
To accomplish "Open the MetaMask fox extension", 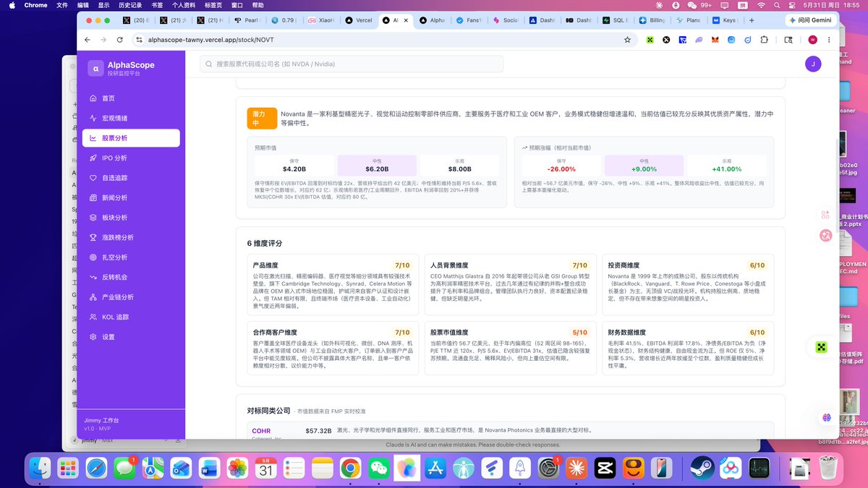I will (715, 40).
